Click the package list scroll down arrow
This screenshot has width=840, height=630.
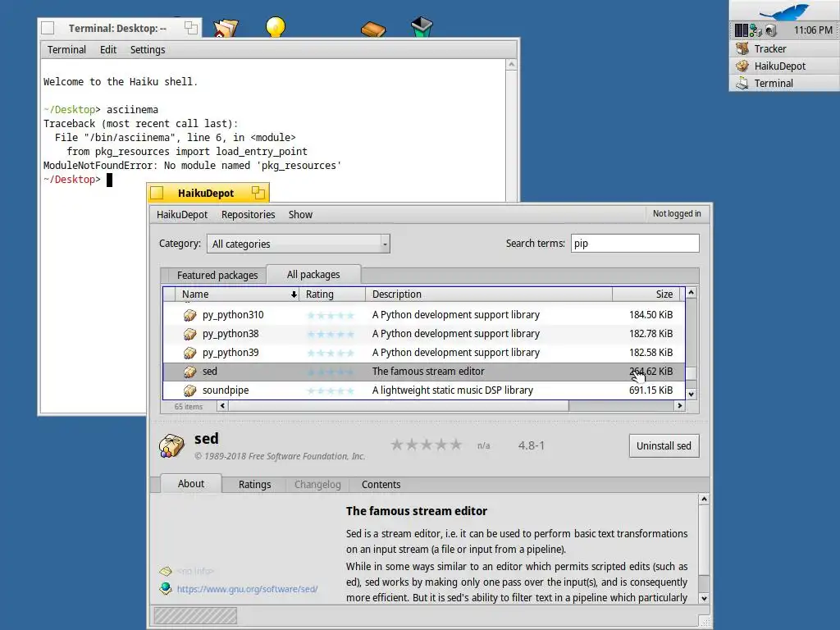(691, 395)
